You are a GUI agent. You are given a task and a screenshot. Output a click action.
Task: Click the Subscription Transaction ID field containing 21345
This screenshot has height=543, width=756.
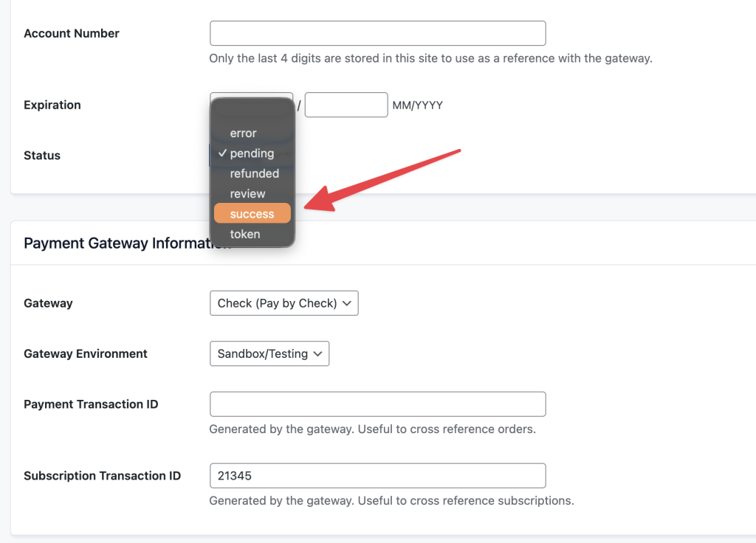click(377, 476)
